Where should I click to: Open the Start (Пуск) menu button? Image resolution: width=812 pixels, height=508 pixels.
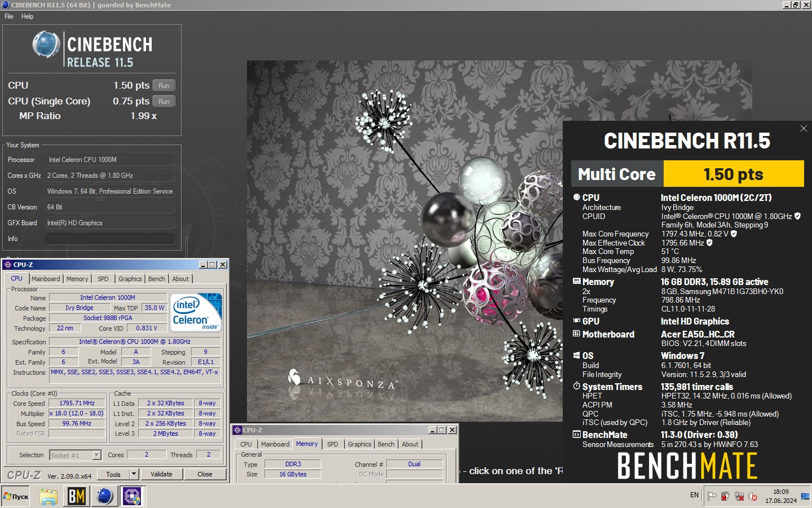(x=16, y=496)
